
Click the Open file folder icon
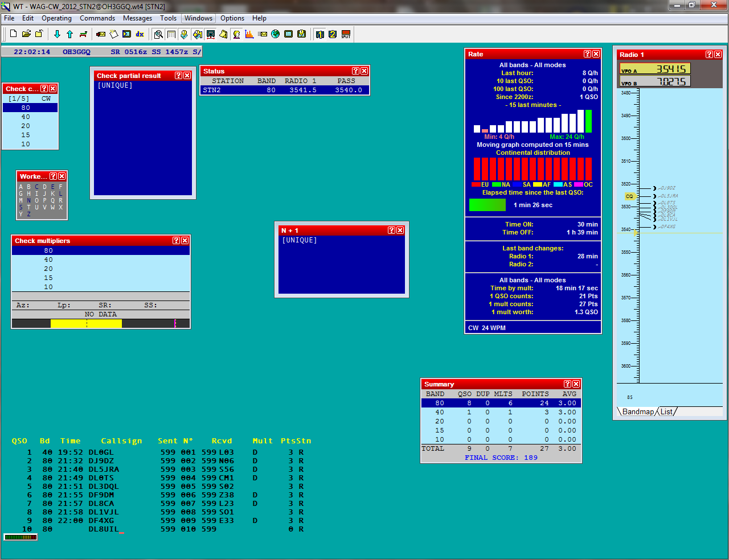(26, 34)
